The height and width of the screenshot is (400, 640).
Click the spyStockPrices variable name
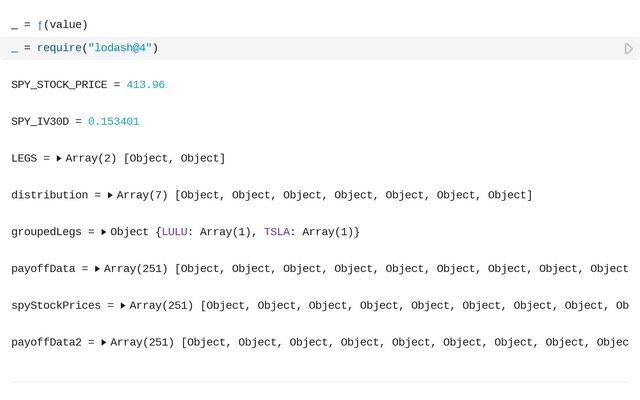pyautogui.click(x=55, y=305)
